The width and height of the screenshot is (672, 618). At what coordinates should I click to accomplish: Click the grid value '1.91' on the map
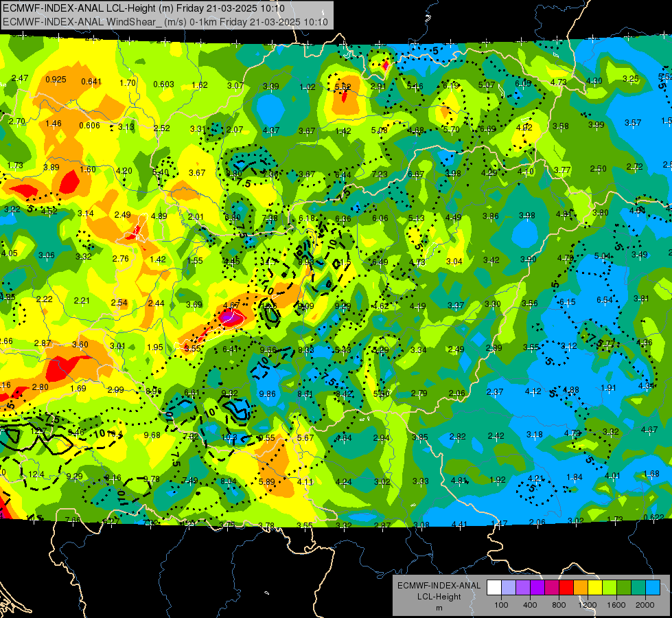608,388
